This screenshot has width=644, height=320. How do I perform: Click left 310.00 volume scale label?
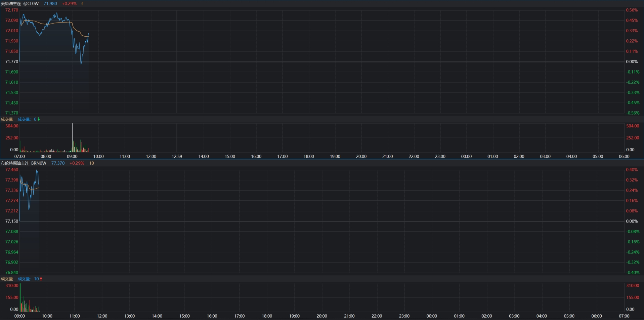pos(12,286)
